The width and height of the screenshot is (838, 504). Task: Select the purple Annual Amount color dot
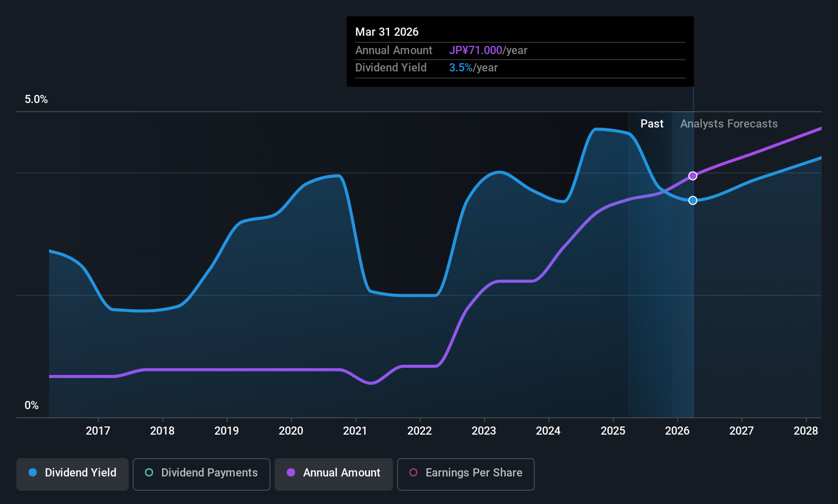coord(291,473)
